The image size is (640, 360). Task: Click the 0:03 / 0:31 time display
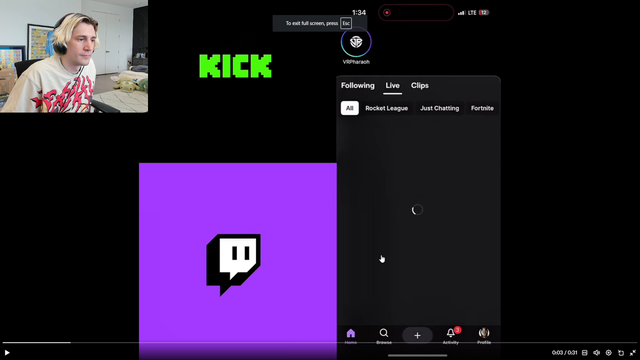click(564, 353)
